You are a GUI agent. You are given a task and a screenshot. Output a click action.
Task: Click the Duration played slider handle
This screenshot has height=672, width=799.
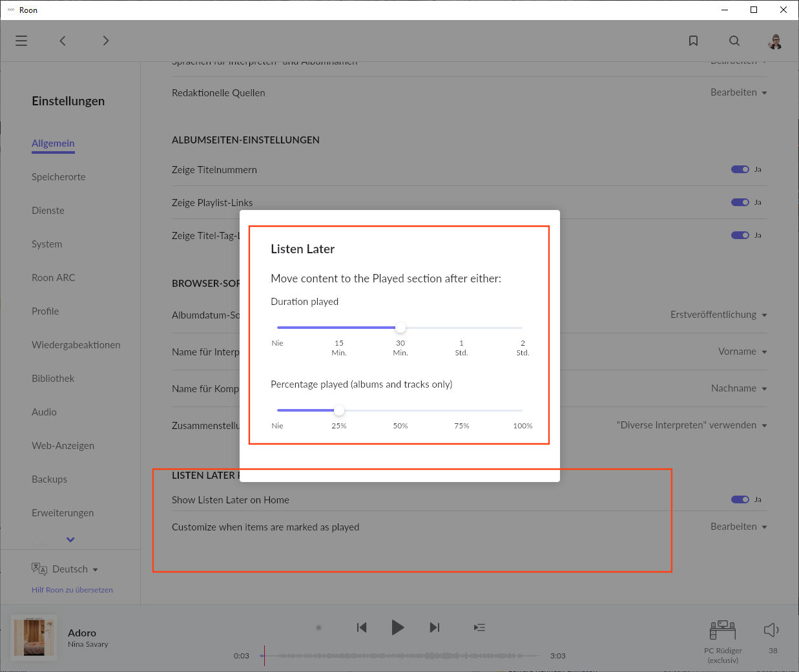[400, 328]
